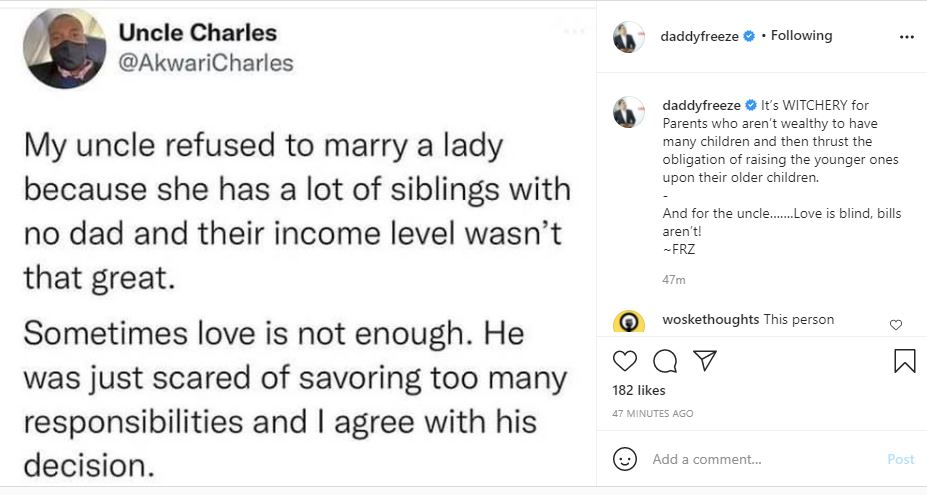This screenshot has height=495, width=927.
Task: Open the emoji picker in the comment box
Action: pyautogui.click(x=626, y=459)
